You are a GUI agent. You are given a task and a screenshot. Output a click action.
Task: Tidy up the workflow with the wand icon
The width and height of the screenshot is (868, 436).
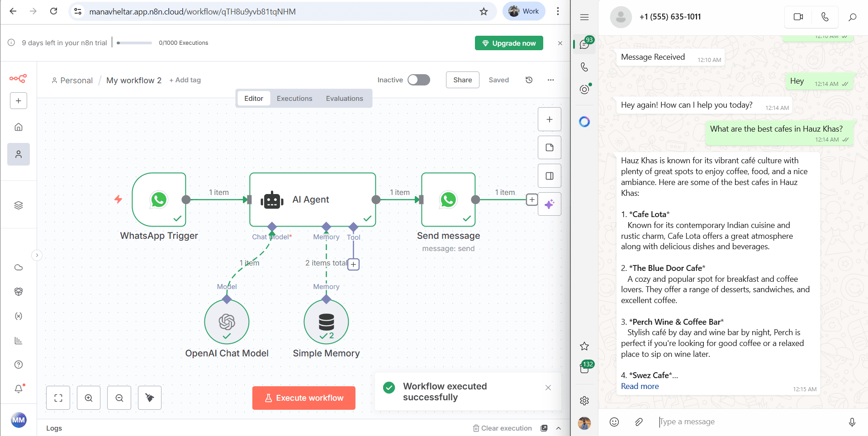pyautogui.click(x=149, y=398)
